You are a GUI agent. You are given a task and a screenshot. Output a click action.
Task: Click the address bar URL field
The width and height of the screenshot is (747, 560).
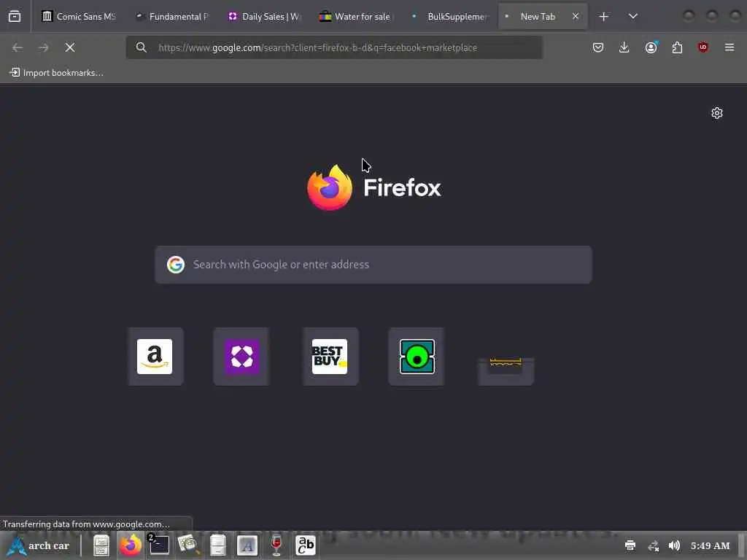pos(333,47)
